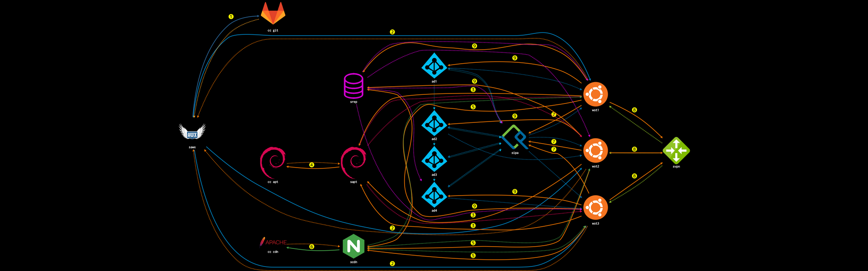Viewport: 868px width, 271px height.
Task: Click the magenta srep database icon
Action: [x=354, y=86]
